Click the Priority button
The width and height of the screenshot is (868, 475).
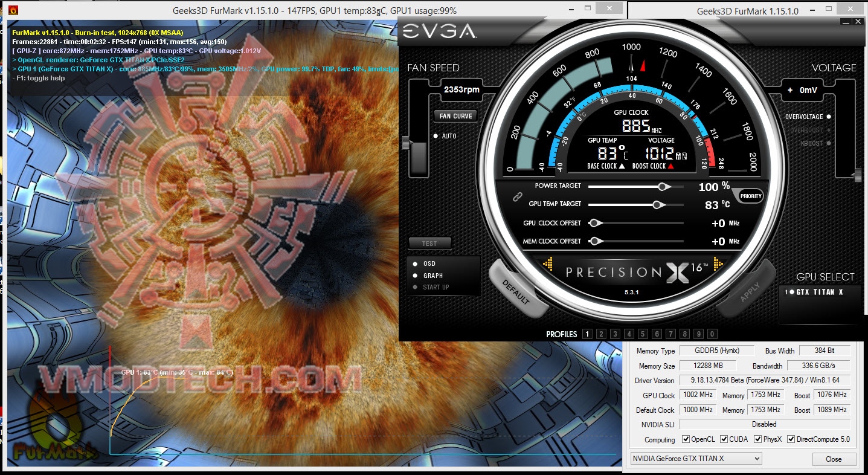751,196
